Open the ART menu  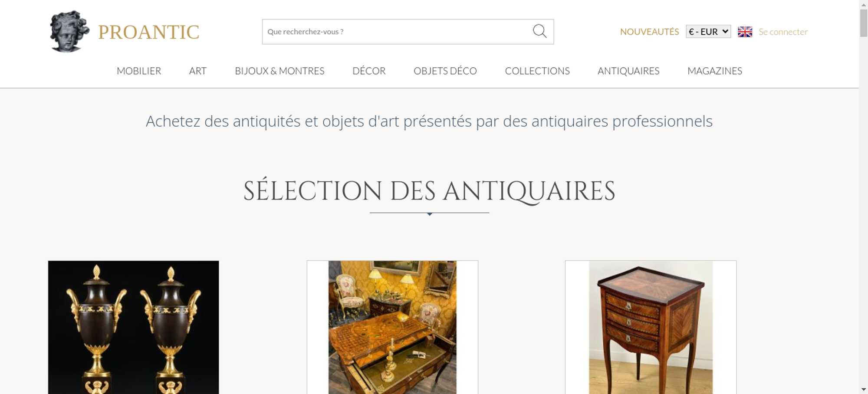[198, 71]
